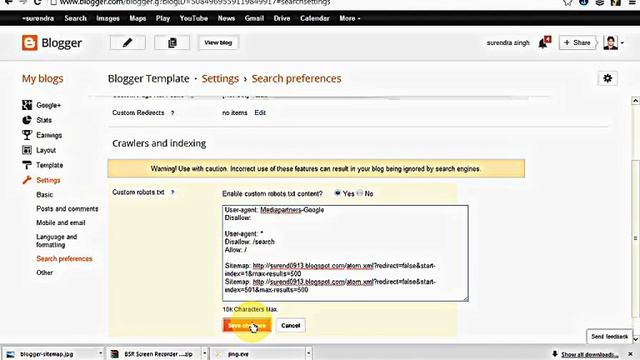The height and width of the screenshot is (360, 640).
Task: Open Drive in Google bar
Action: coord(282,18)
